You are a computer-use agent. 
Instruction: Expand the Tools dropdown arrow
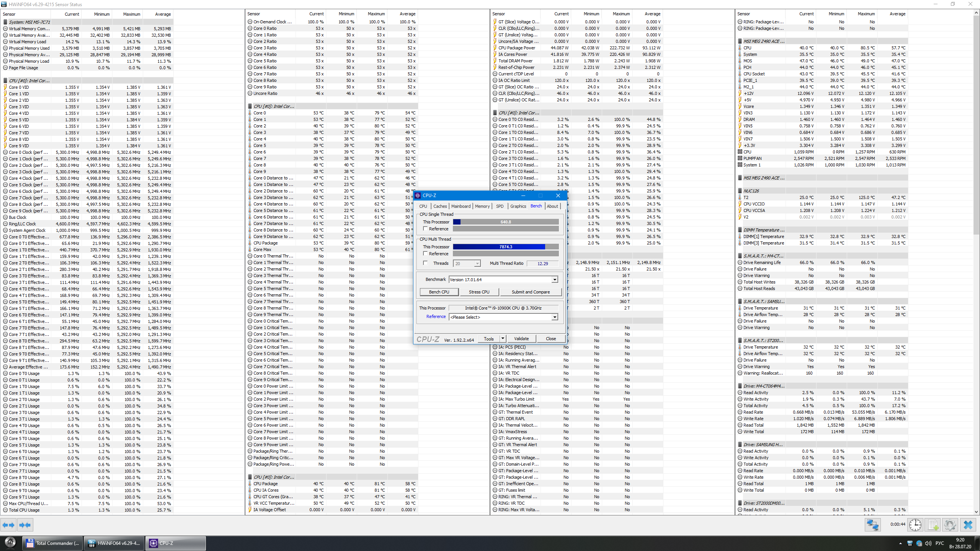(x=503, y=339)
